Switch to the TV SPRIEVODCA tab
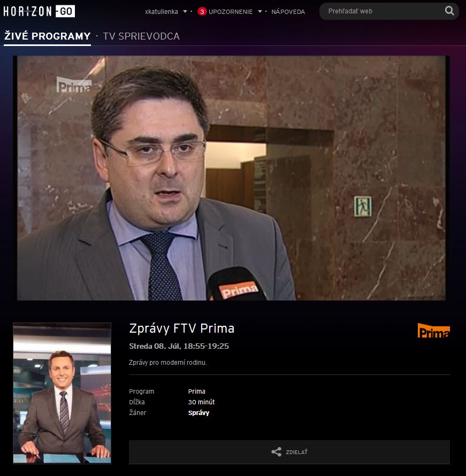466x476 pixels. 141,36
